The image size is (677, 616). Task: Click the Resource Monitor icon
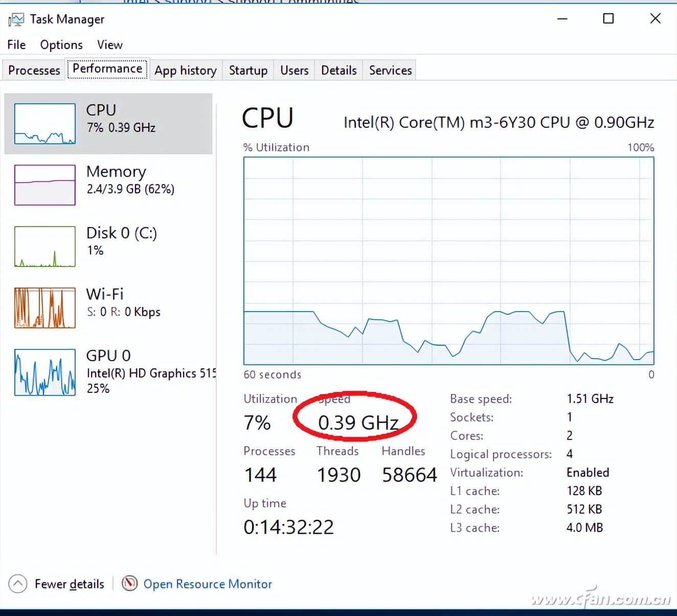[x=130, y=583]
